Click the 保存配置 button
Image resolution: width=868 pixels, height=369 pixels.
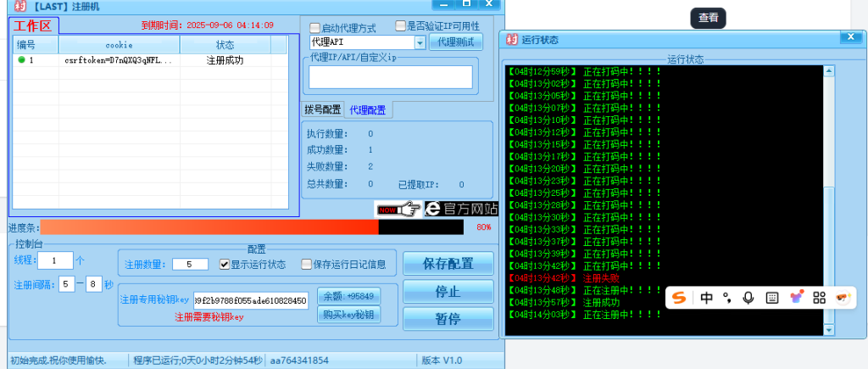point(448,264)
